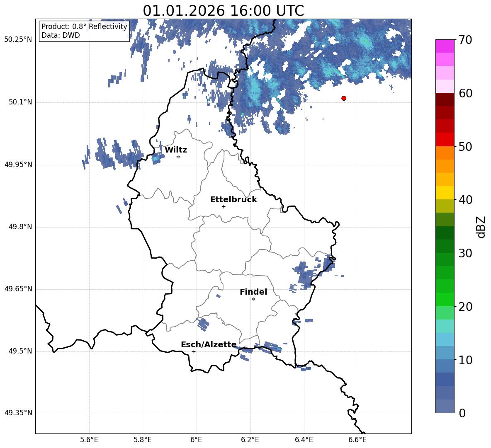The image size is (491, 448).
Task: Click the 6.4°E longitude label
Action: point(304,440)
